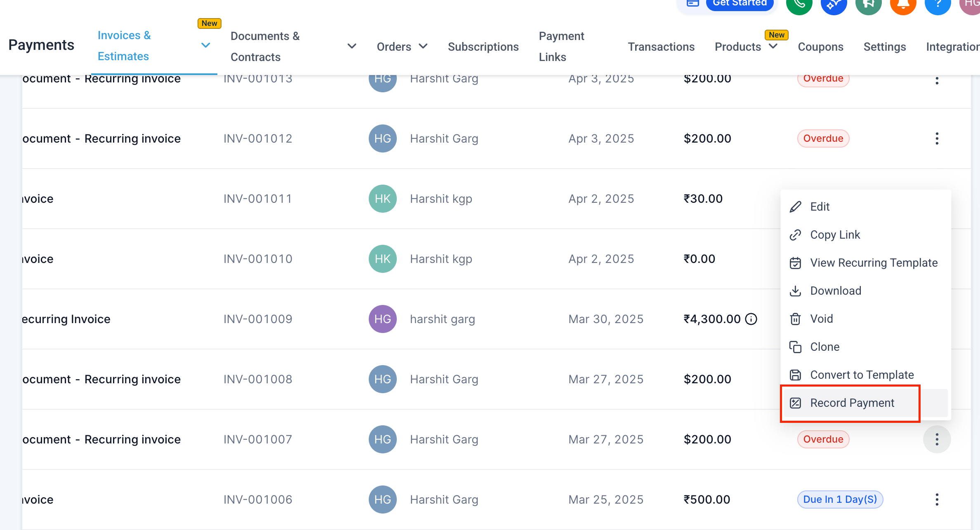Open the Subscriptions tab
The height and width of the screenshot is (530, 980).
pyautogui.click(x=483, y=47)
